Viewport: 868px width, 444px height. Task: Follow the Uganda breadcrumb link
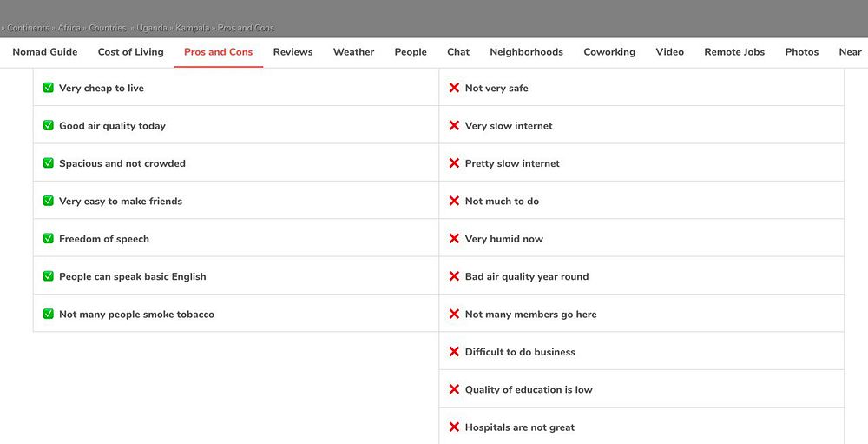[x=151, y=28]
